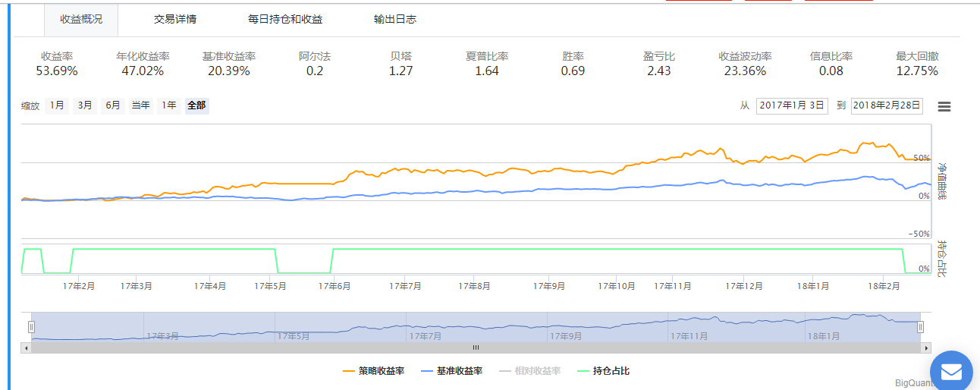Click the 贝塔 value 1.27
The image size is (980, 390).
click(400, 71)
